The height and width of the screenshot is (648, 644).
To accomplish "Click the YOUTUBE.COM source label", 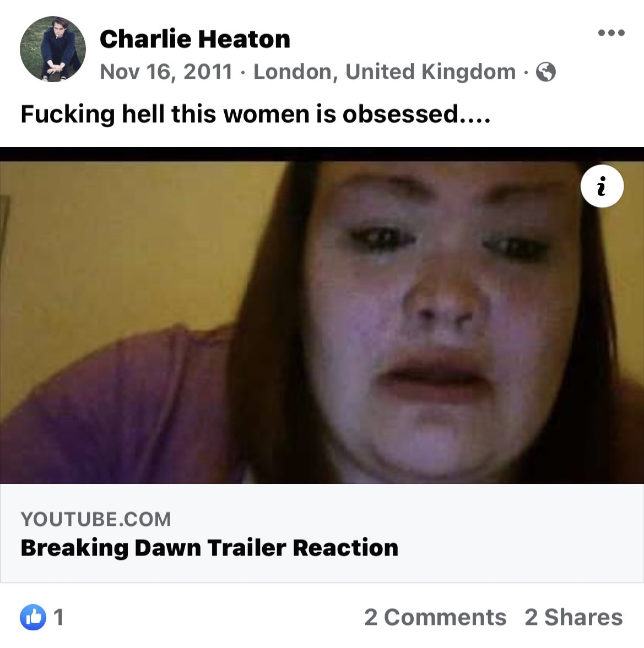I will (95, 519).
